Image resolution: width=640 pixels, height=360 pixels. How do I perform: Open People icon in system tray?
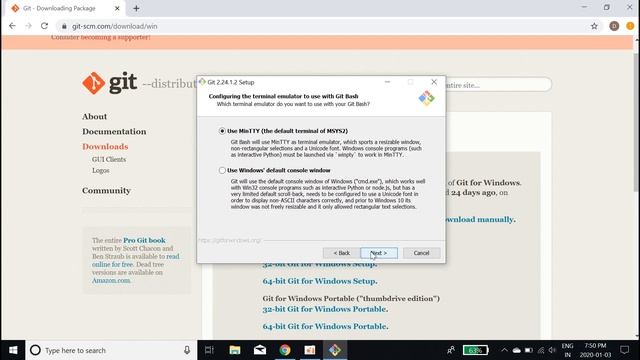(x=451, y=350)
